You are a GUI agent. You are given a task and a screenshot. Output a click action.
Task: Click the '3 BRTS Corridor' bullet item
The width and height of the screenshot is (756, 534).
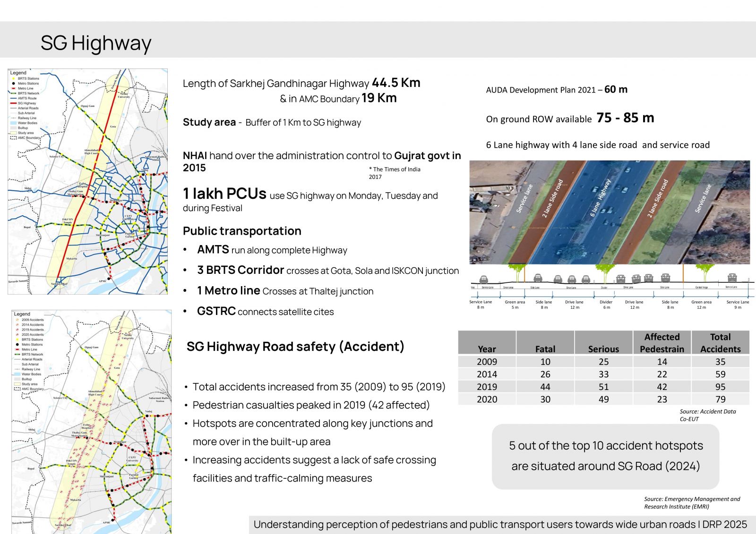click(x=328, y=271)
